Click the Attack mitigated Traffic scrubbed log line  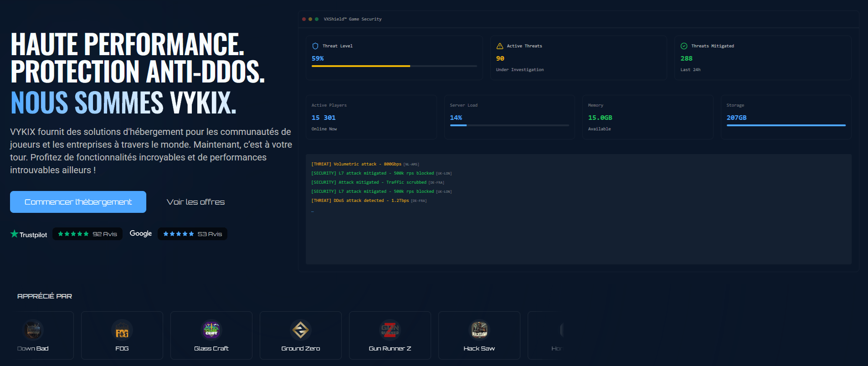coord(377,182)
